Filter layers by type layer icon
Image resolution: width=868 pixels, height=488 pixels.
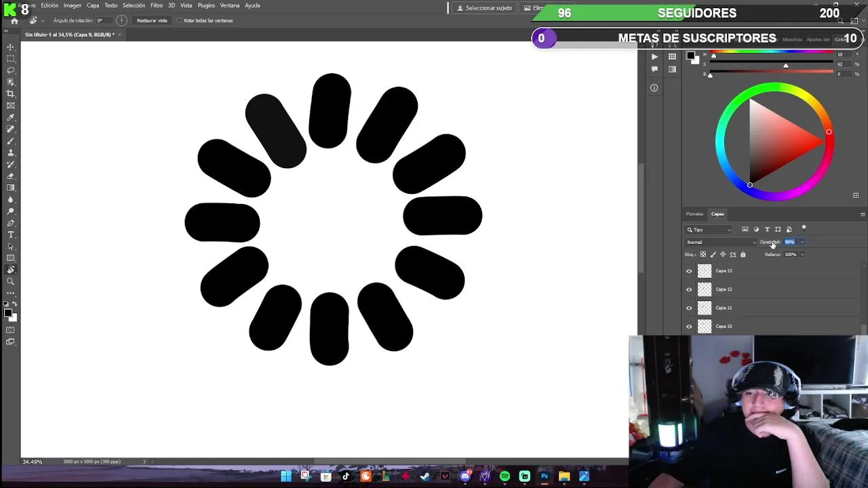tap(767, 229)
